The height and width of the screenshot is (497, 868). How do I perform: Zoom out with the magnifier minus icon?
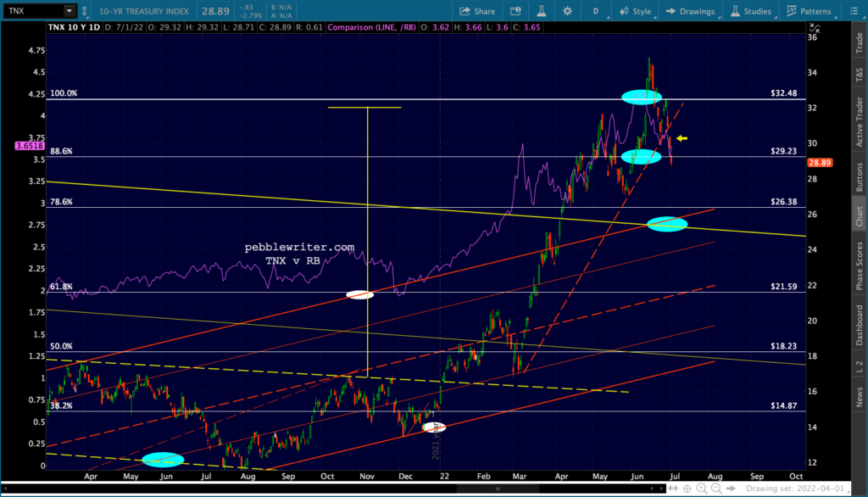pyautogui.click(x=716, y=489)
